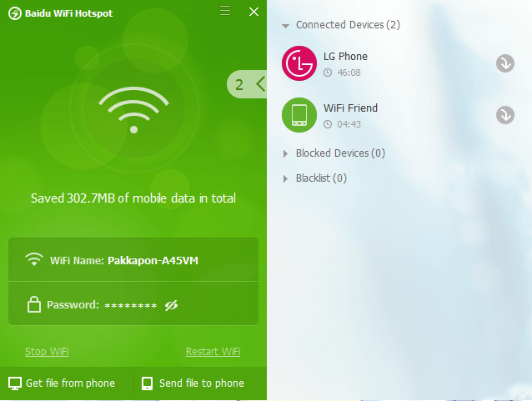Click the WiFi icon beside WiFi Name
This screenshot has width=532, height=401.
point(34,259)
